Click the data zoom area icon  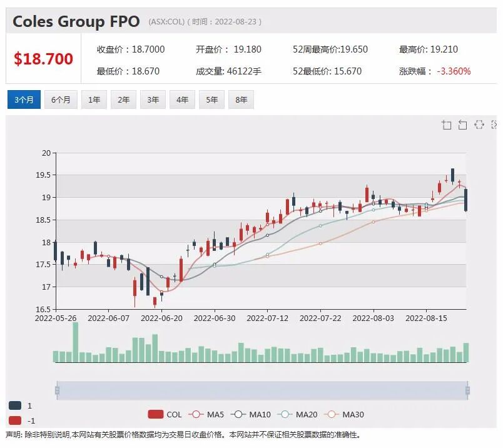tap(446, 125)
